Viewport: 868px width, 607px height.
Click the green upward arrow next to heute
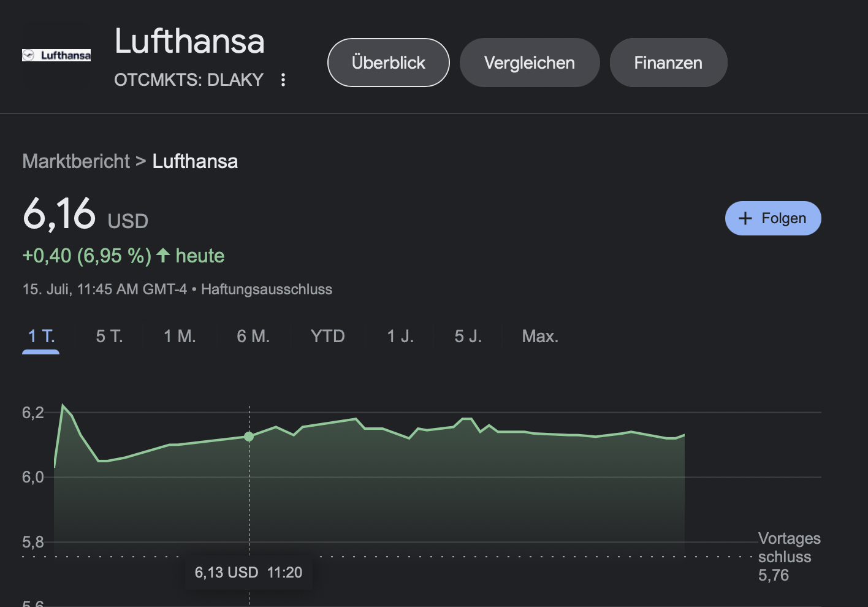pos(163,255)
